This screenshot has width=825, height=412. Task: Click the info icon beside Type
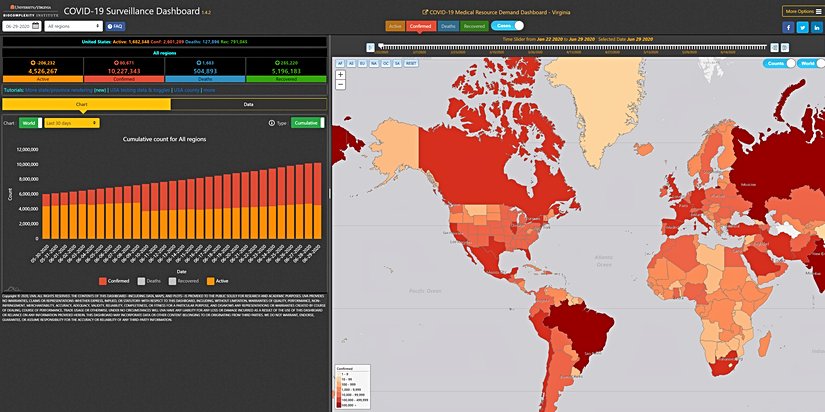(x=271, y=123)
